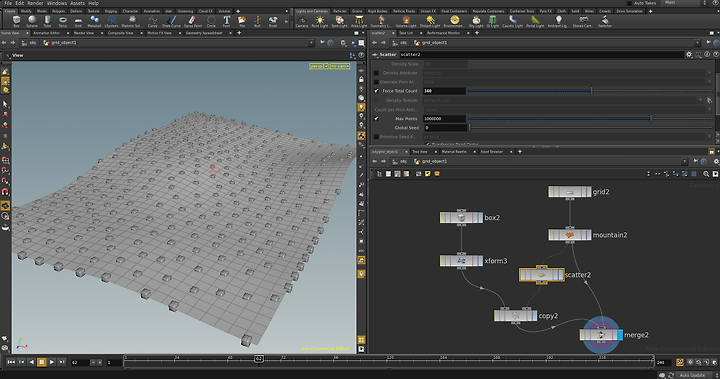Image resolution: width=720 pixels, height=379 pixels.
Task: Add a Sky Light from the shelf
Action: tap(476, 21)
